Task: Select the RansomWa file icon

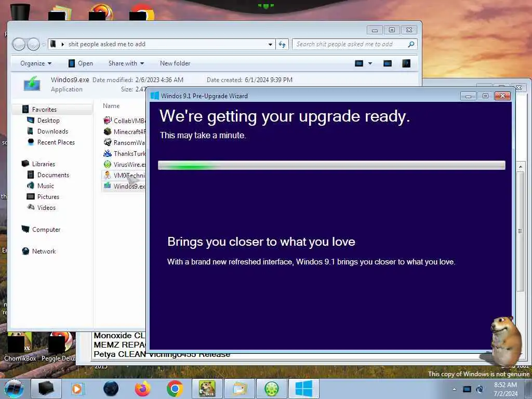Action: point(107,142)
